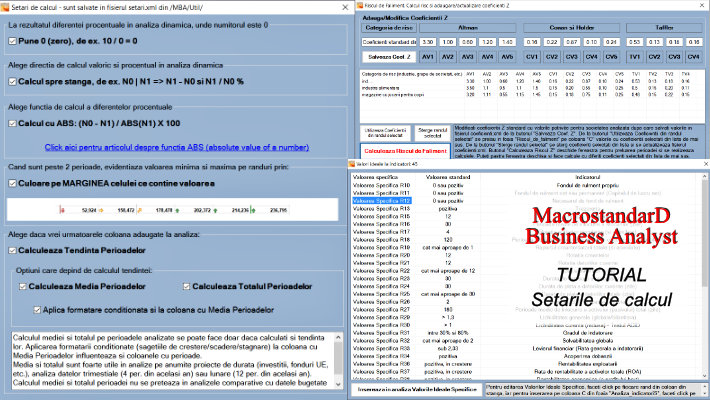710x400 pixels.
Task: Toggle the Calcul spre stanga checkbox
Action: pos(12,82)
